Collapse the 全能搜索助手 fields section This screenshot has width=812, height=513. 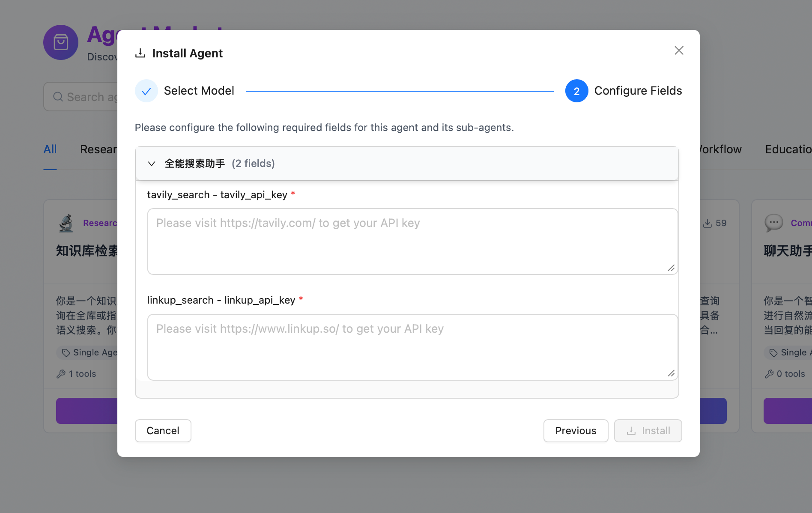click(151, 164)
